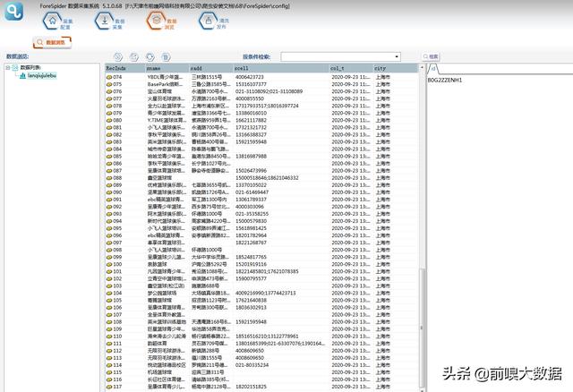Open the 采集配置 home module

(x=58, y=21)
